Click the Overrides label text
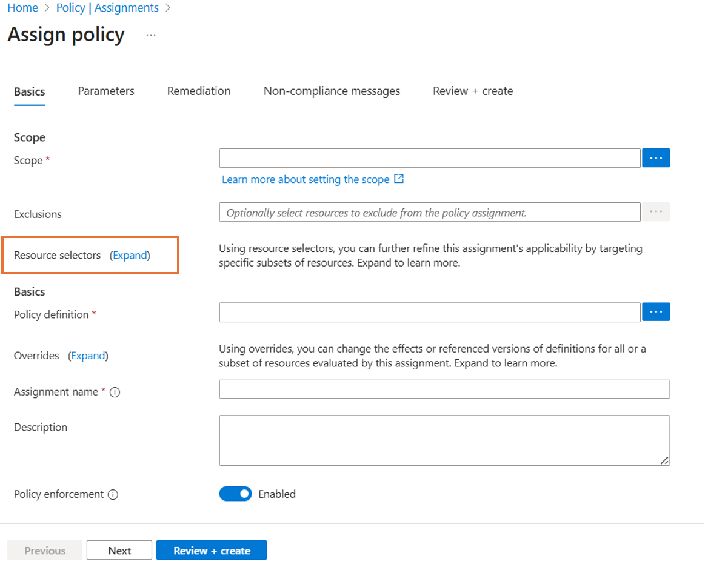728x573 pixels. tap(36, 356)
